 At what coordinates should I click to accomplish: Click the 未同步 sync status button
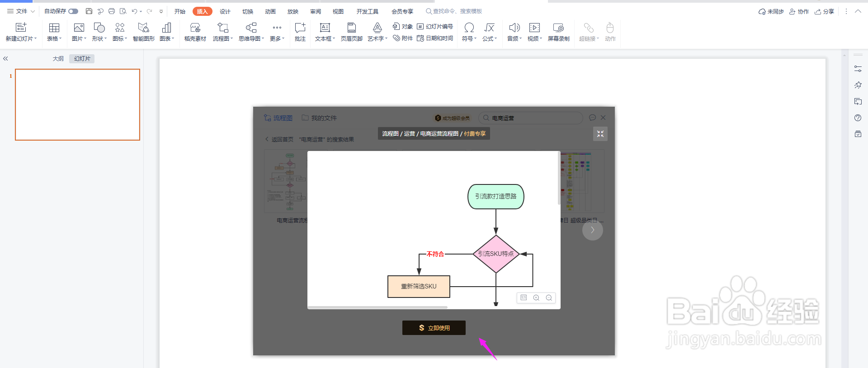pyautogui.click(x=771, y=12)
